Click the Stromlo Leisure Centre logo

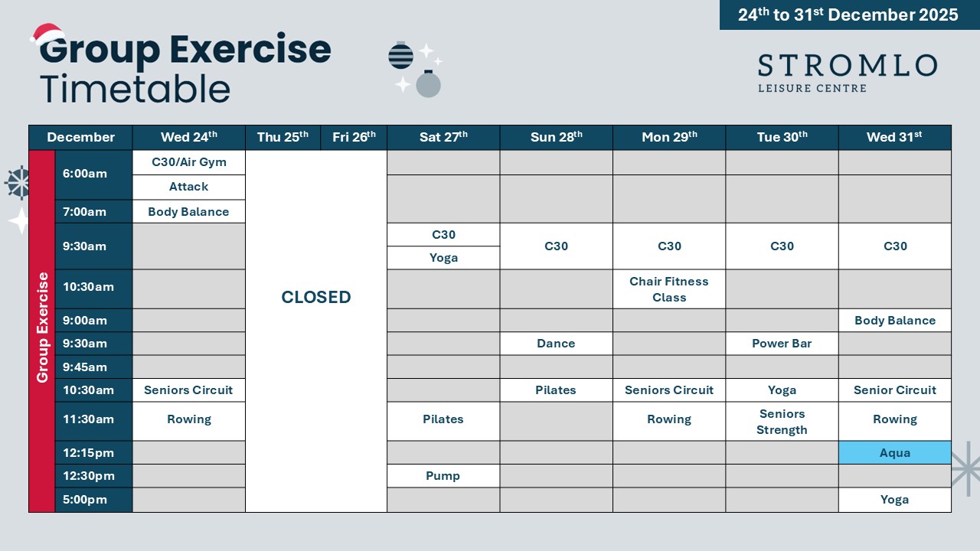point(847,73)
